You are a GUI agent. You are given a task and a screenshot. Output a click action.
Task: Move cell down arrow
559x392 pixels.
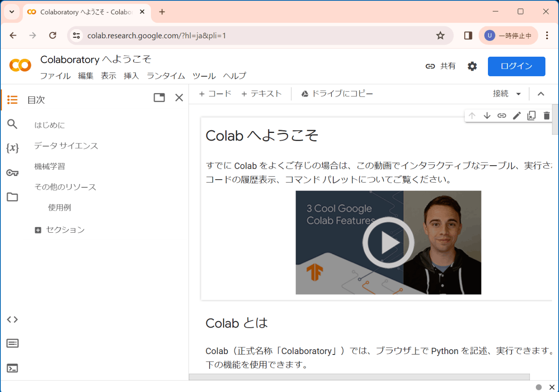(x=487, y=116)
